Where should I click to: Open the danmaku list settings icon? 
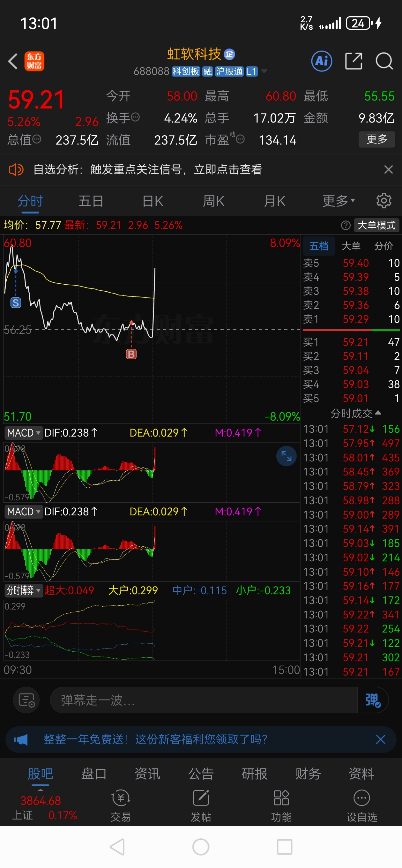point(26,700)
